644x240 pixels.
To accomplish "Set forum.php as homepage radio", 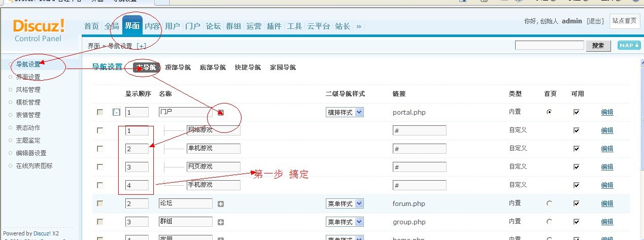I will click(x=549, y=203).
